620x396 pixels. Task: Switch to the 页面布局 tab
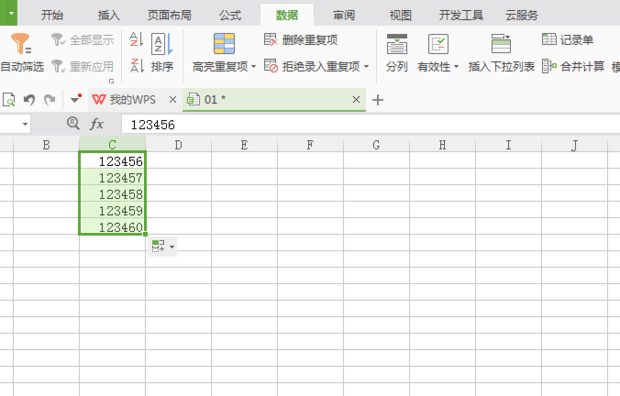coord(169,15)
